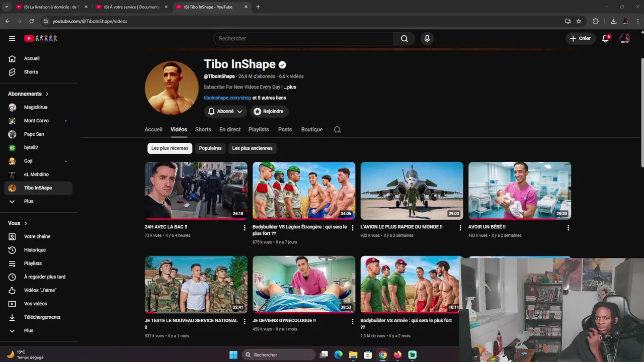Image resolution: width=644 pixels, height=362 pixels.
Task: Open Votre chaîne
Action: (38, 236)
